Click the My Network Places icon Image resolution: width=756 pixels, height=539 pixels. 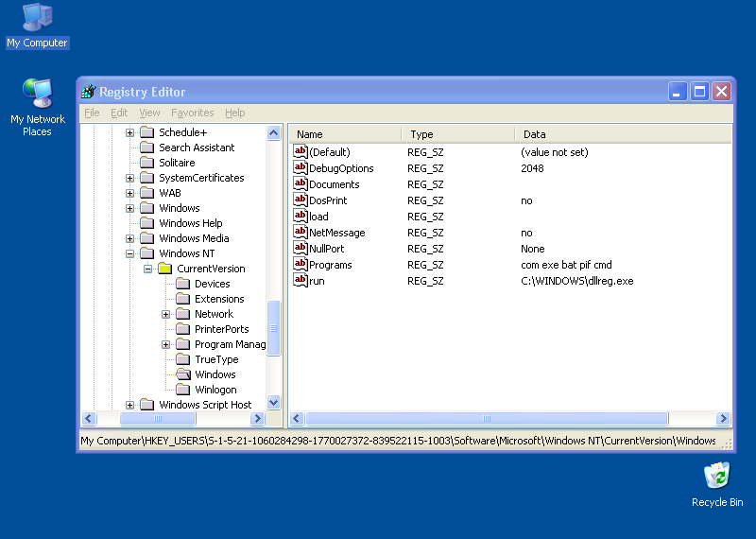point(37,94)
